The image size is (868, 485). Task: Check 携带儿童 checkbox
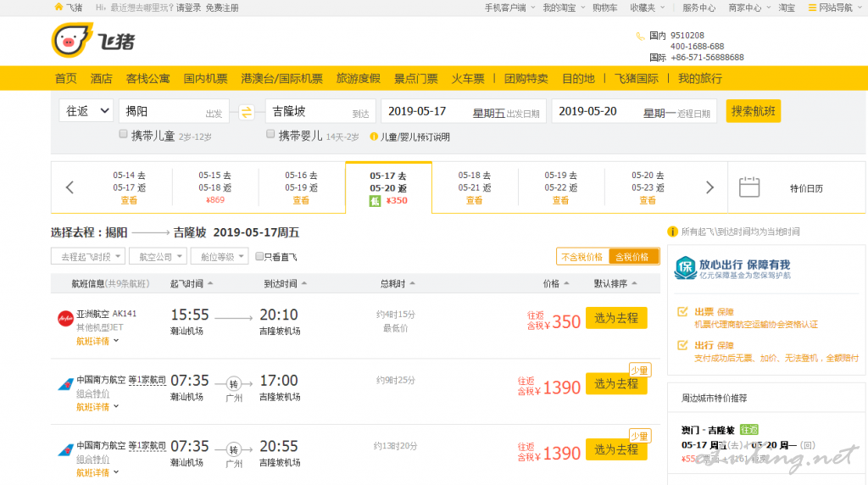[124, 134]
